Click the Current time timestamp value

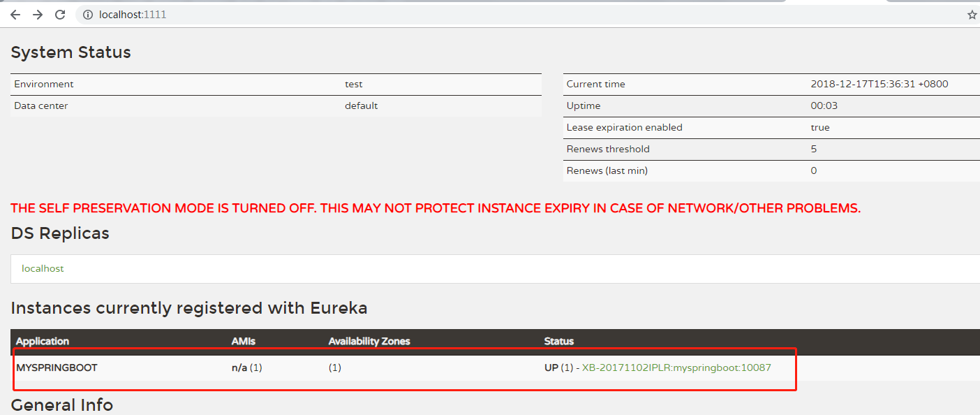879,84
